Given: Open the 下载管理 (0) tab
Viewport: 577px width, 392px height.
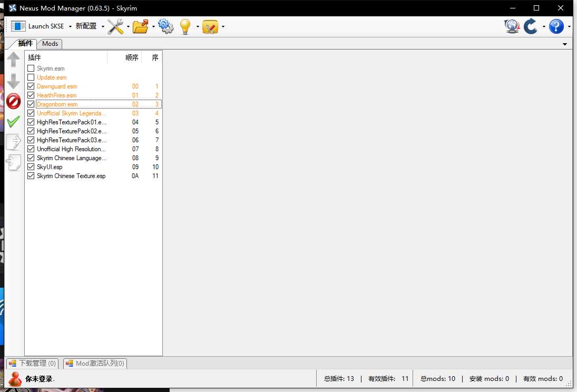Looking at the screenshot, I should pos(32,364).
